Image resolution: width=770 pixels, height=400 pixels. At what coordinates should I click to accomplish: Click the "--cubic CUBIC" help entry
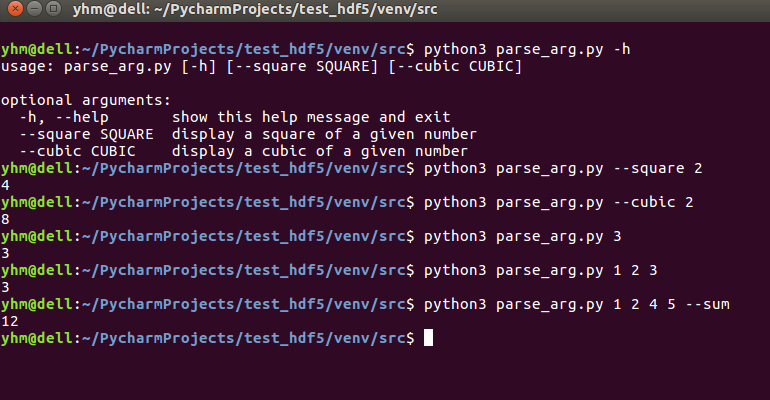click(78, 151)
